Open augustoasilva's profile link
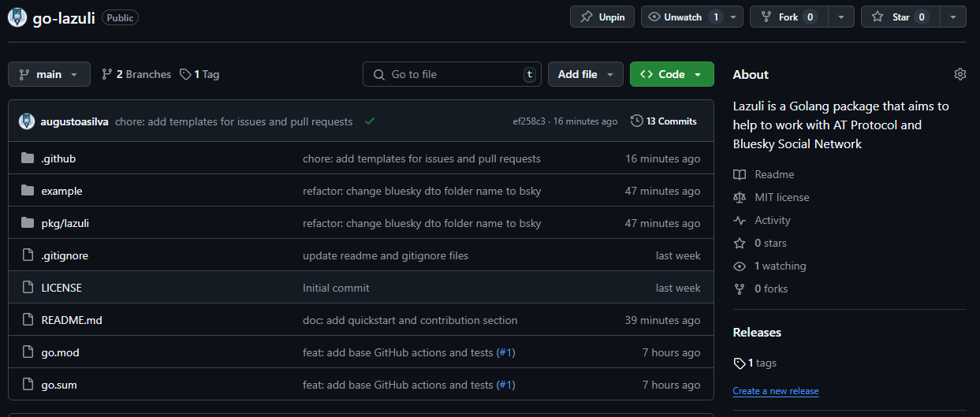The image size is (980, 417). coord(75,121)
